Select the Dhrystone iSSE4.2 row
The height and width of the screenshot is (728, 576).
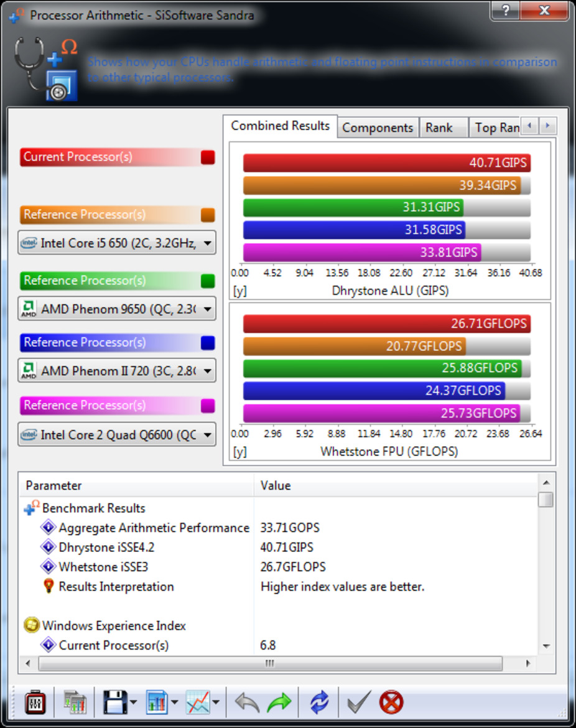(x=279, y=547)
